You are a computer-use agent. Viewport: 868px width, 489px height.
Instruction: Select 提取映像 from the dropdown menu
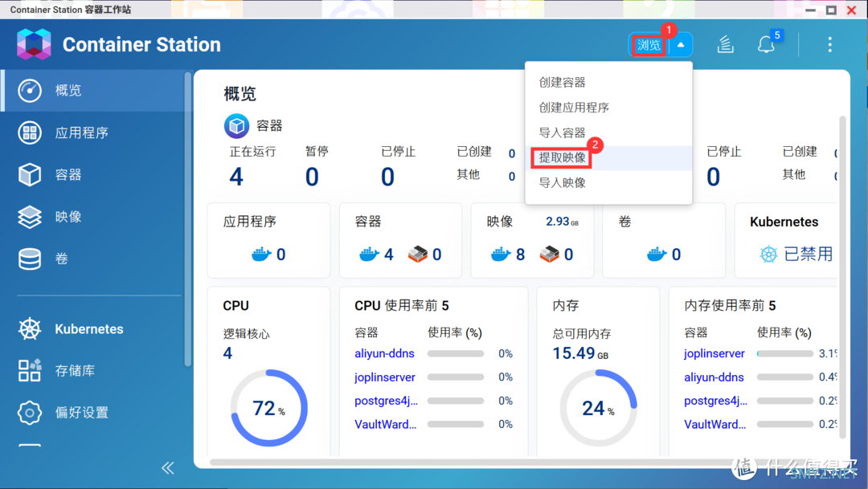pos(608,157)
